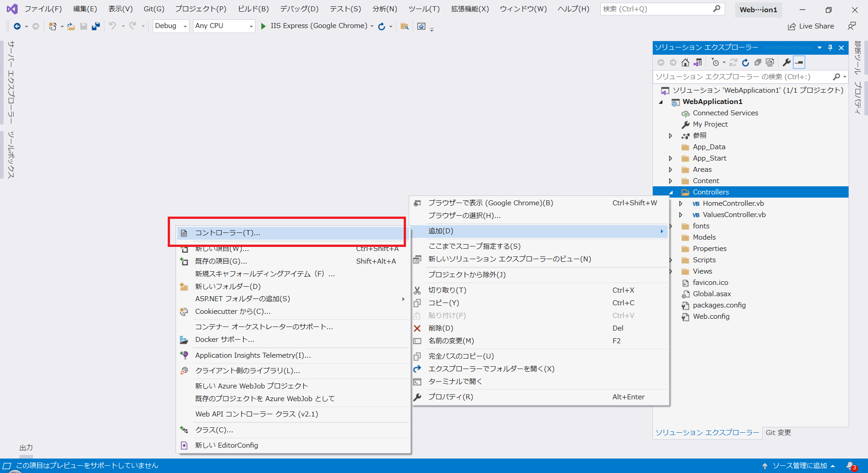868x473 pixels.
Task: Start the app with IIS Express (Google Chrome)
Action: click(x=316, y=26)
